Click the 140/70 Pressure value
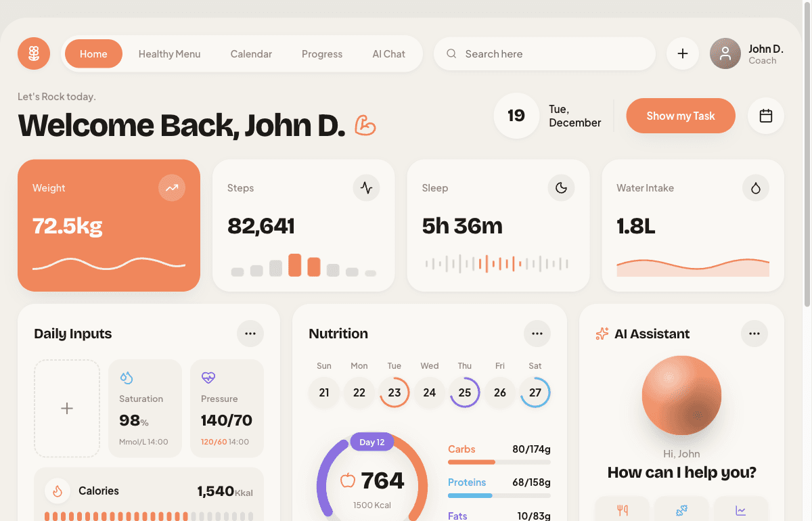Viewport: 812px width, 521px height. pos(227,420)
